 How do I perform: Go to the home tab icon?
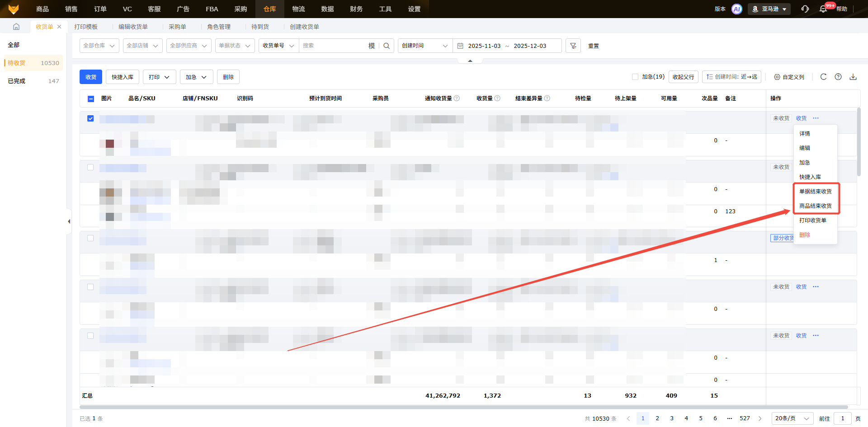16,27
